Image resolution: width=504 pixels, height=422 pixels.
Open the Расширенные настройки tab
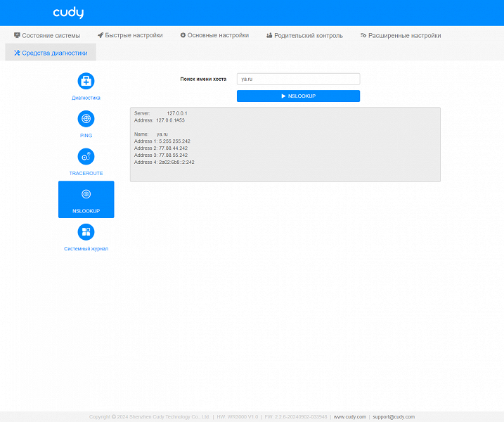pos(401,35)
